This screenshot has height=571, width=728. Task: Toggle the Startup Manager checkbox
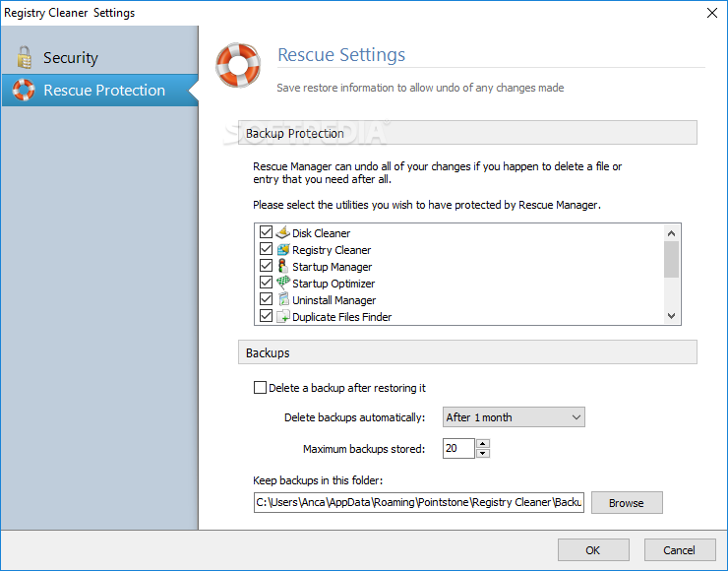[x=266, y=266]
